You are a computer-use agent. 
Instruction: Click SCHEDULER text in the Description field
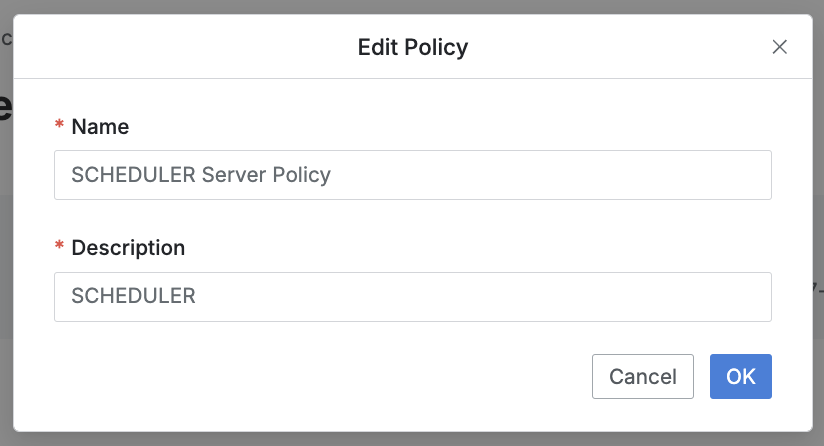pyautogui.click(x=133, y=297)
